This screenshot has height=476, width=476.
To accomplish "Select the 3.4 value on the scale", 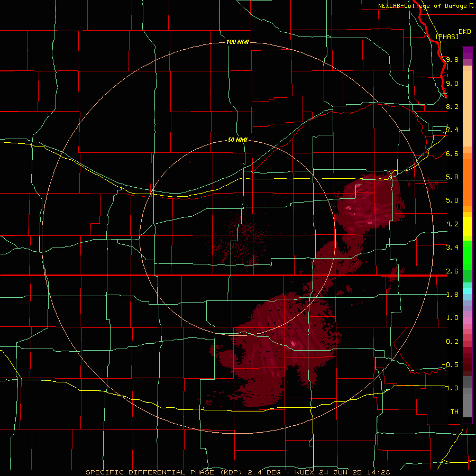I will point(452,248).
